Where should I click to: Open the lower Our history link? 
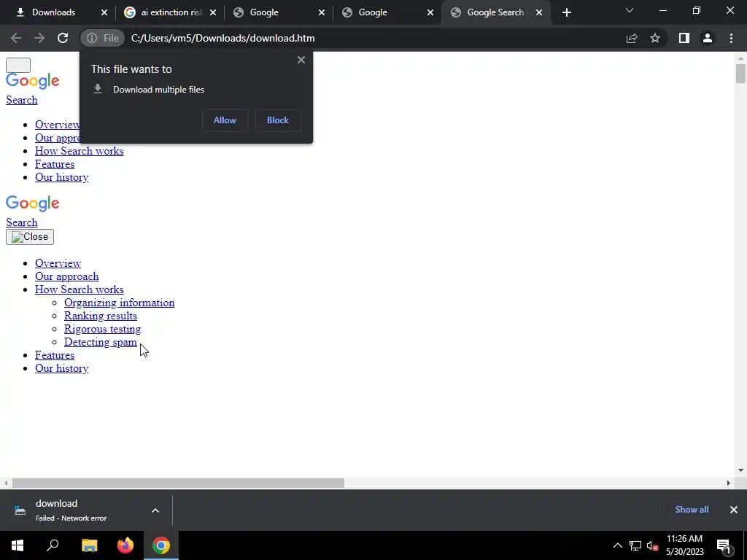coord(61,368)
